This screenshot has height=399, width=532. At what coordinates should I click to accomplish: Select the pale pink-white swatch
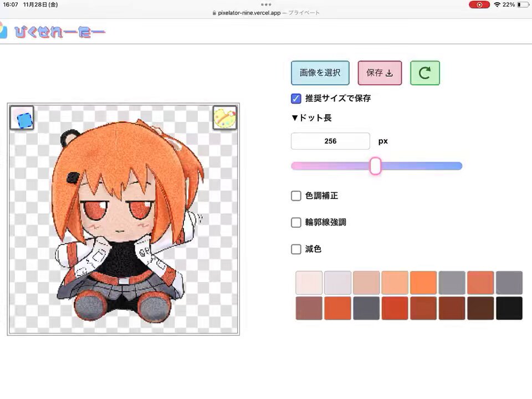coord(309,283)
